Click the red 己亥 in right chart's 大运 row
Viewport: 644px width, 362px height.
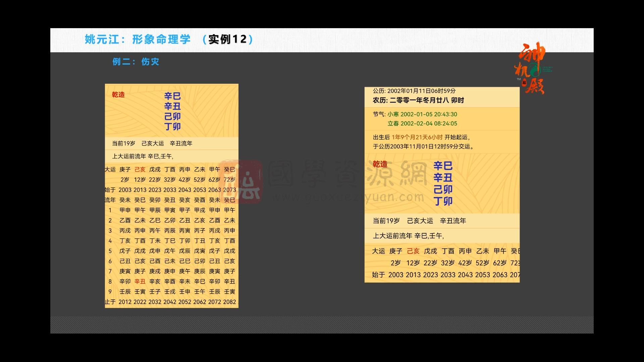pos(413,251)
